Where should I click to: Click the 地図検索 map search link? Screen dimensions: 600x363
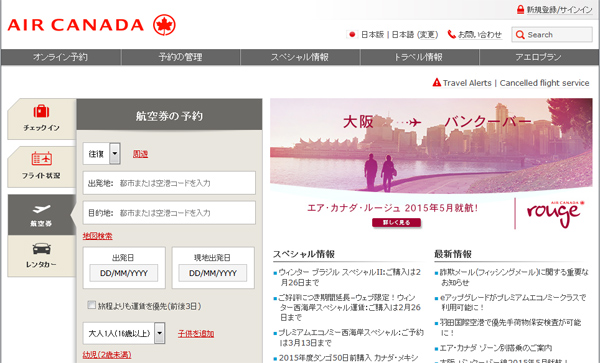tap(98, 236)
